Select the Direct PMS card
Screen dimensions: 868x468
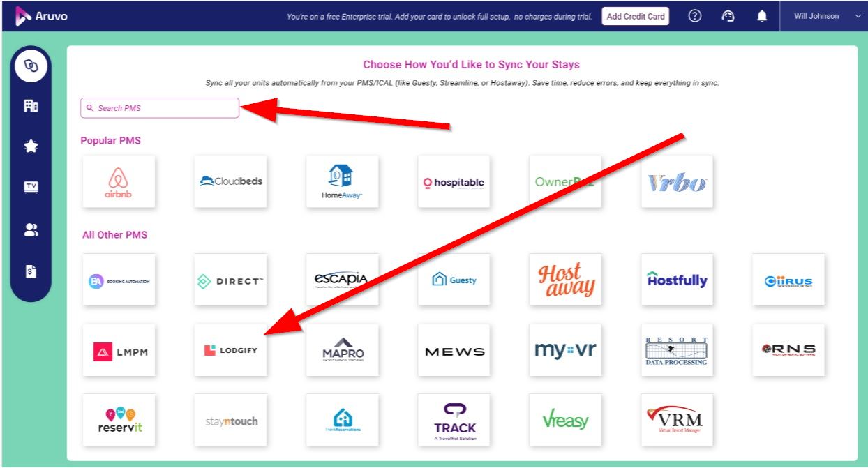click(230, 280)
